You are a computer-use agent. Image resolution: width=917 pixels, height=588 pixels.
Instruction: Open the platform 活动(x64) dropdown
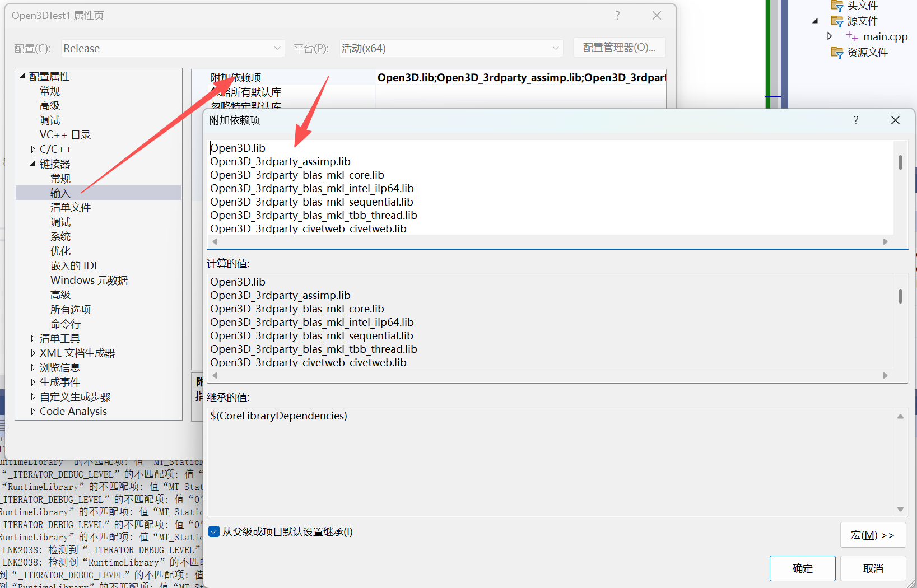tap(451, 48)
